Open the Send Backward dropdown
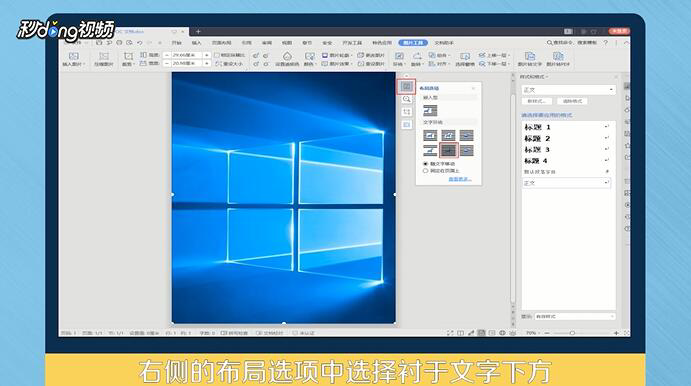Viewport: 691px width, 386px height. 495,64
